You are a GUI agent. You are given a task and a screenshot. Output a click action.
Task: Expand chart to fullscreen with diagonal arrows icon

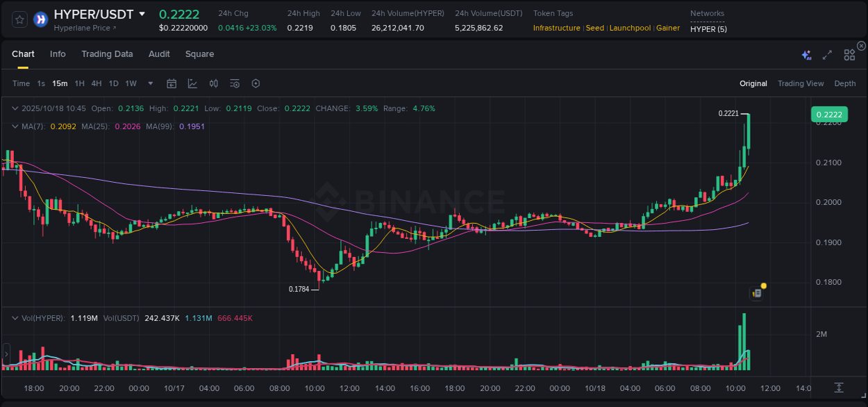826,54
